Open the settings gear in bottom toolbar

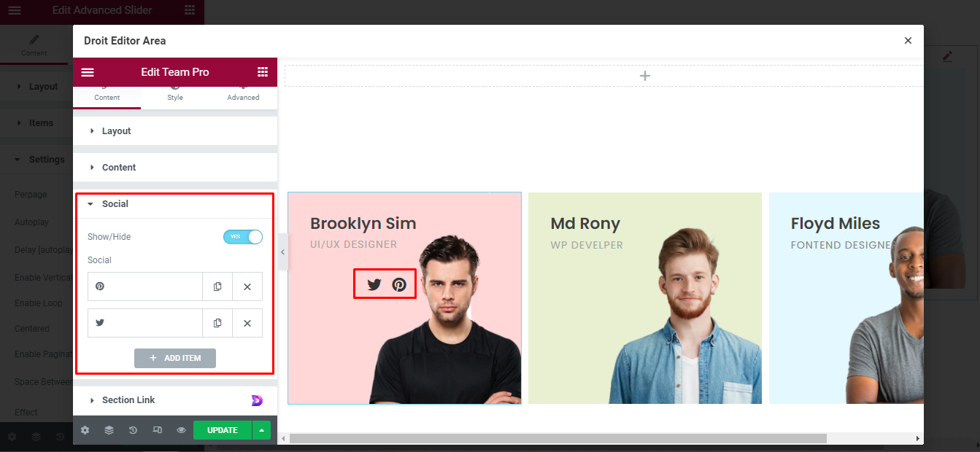[85, 430]
